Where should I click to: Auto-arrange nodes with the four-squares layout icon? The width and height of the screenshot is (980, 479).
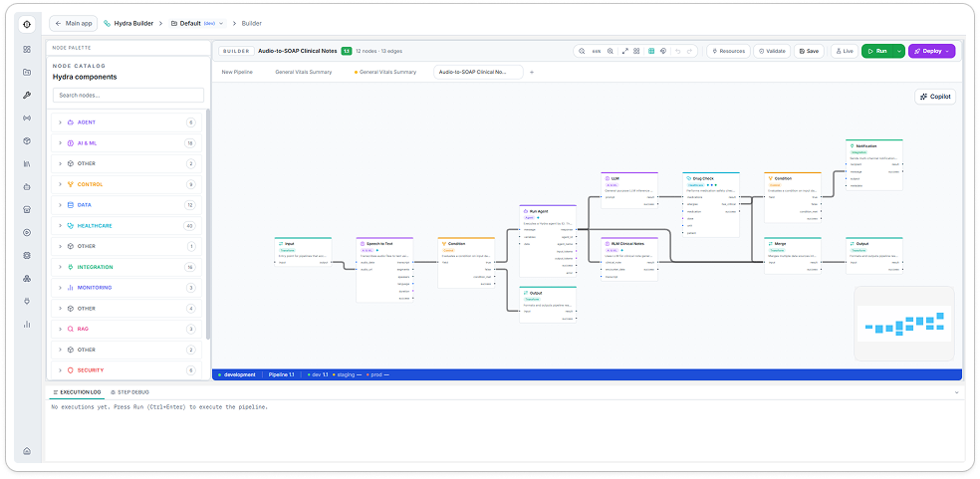(636, 51)
